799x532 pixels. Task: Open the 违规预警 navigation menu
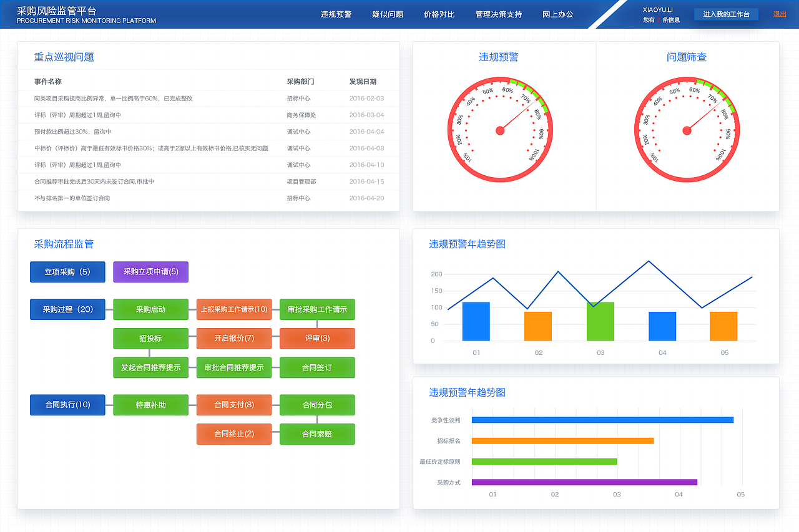(x=336, y=14)
